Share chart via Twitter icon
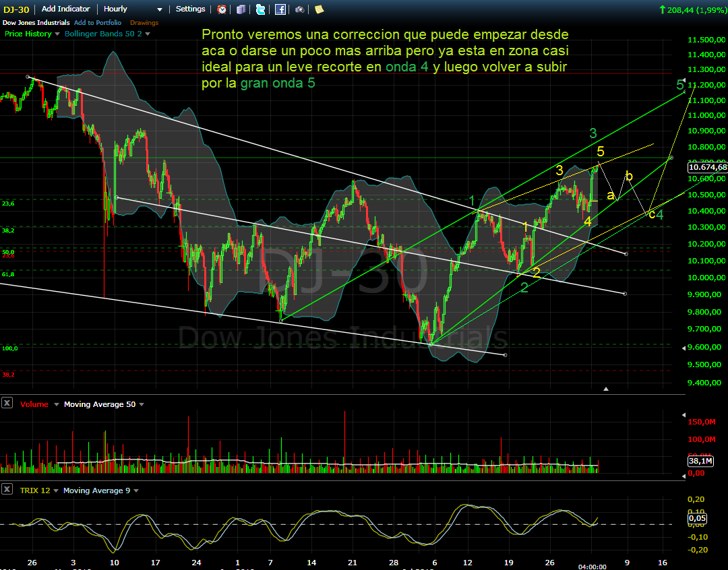Screen dimensions: 728x570 [260, 9]
